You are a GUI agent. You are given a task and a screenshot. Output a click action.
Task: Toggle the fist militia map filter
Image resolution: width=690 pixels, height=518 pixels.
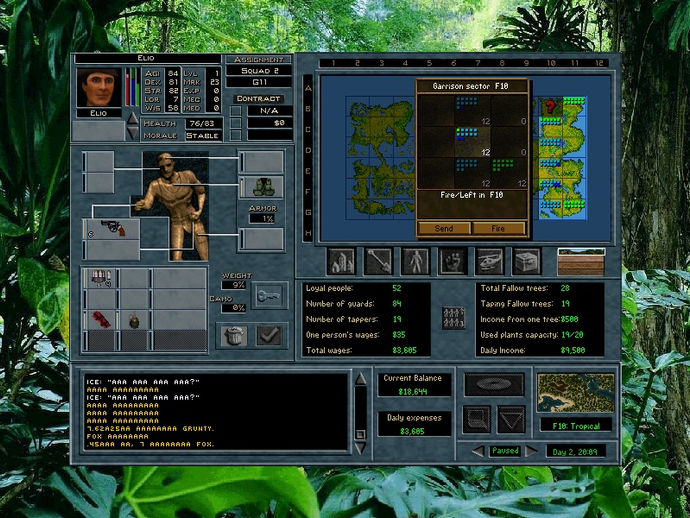452,261
